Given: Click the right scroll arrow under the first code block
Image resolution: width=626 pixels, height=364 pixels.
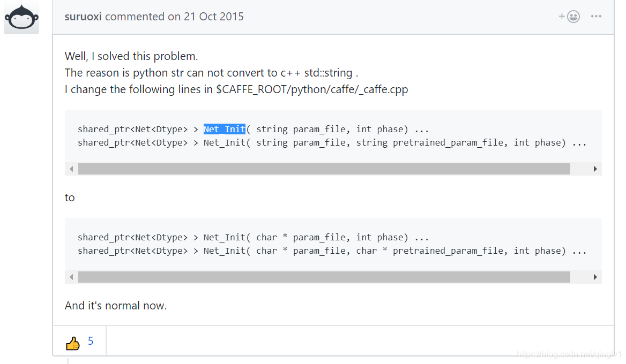Looking at the screenshot, I should [594, 169].
